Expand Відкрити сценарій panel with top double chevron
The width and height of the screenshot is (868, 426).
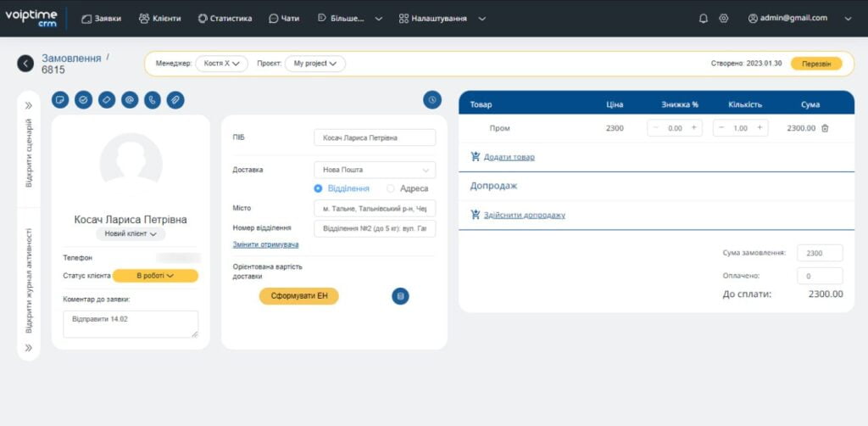pyautogui.click(x=29, y=106)
